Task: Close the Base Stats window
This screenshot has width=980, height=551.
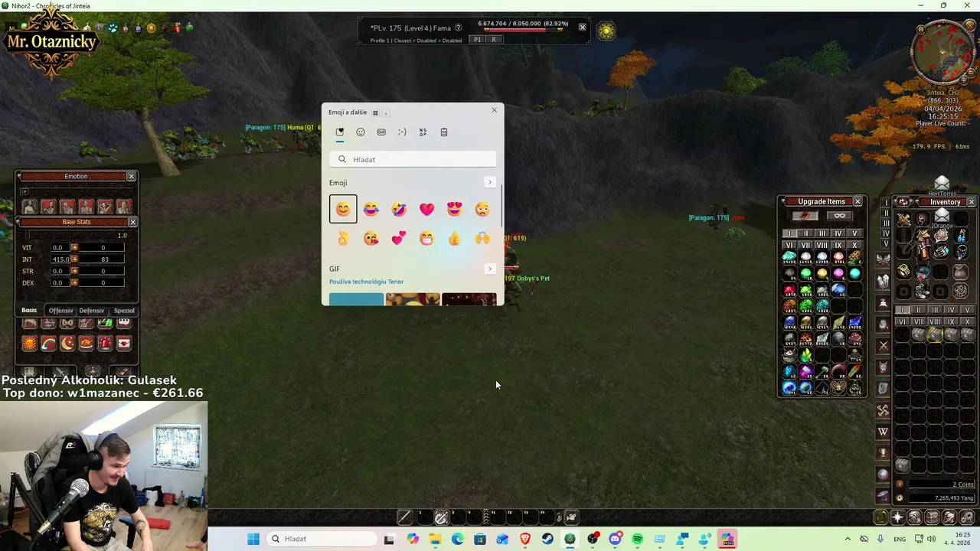Action: click(x=132, y=222)
